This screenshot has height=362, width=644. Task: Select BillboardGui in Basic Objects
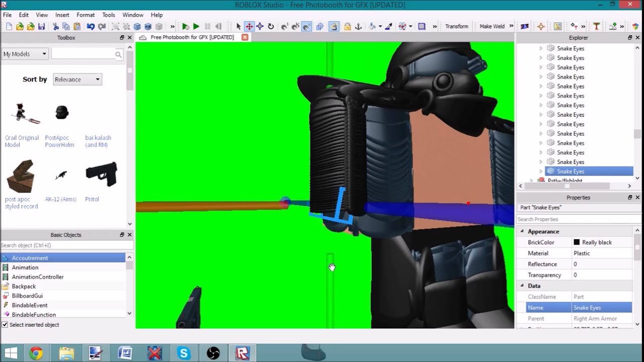pyautogui.click(x=63, y=296)
